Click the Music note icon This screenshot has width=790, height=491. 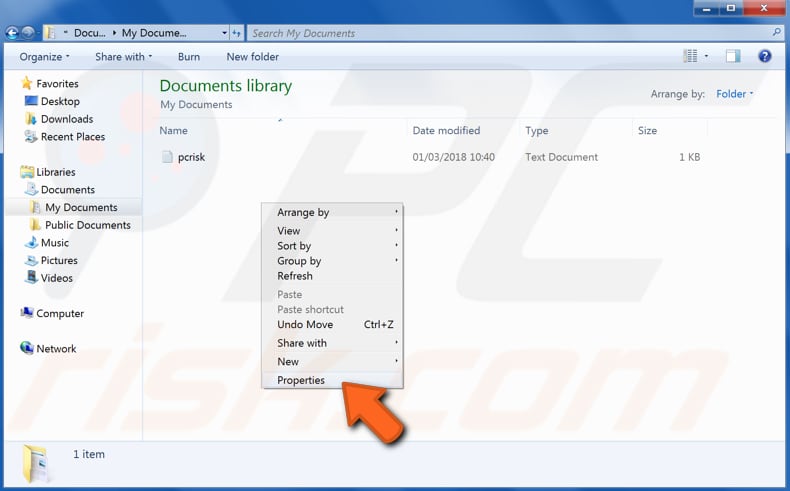coord(31,242)
